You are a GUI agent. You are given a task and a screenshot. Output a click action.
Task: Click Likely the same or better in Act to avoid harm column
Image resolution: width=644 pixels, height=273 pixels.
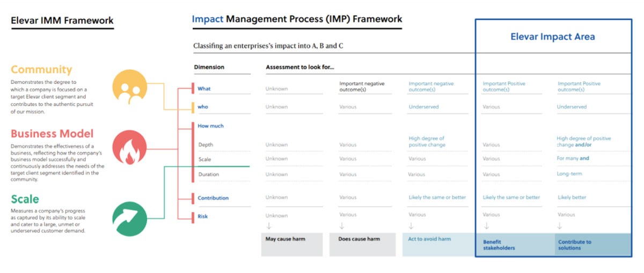tap(437, 197)
